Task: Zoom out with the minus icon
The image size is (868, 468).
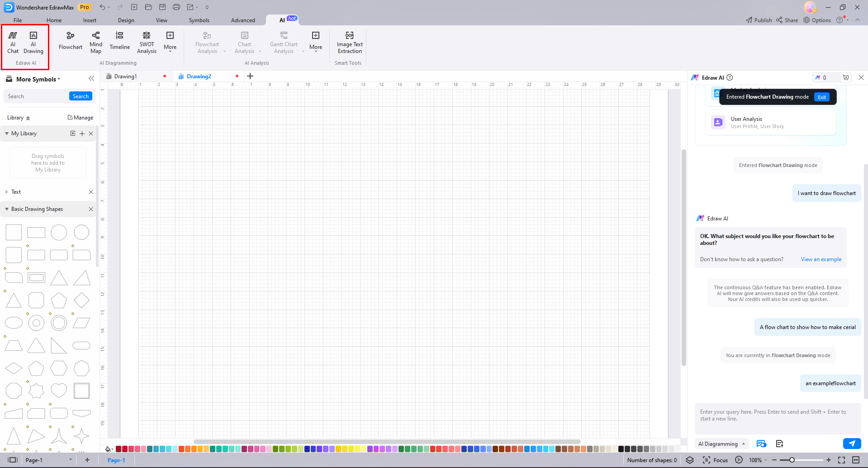Action: (x=774, y=460)
